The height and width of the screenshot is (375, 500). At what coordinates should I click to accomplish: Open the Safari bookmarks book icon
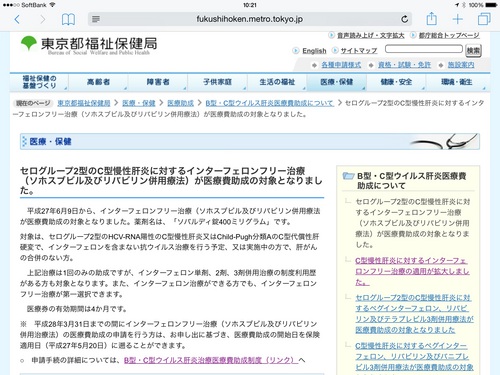pyautogui.click(x=68, y=19)
